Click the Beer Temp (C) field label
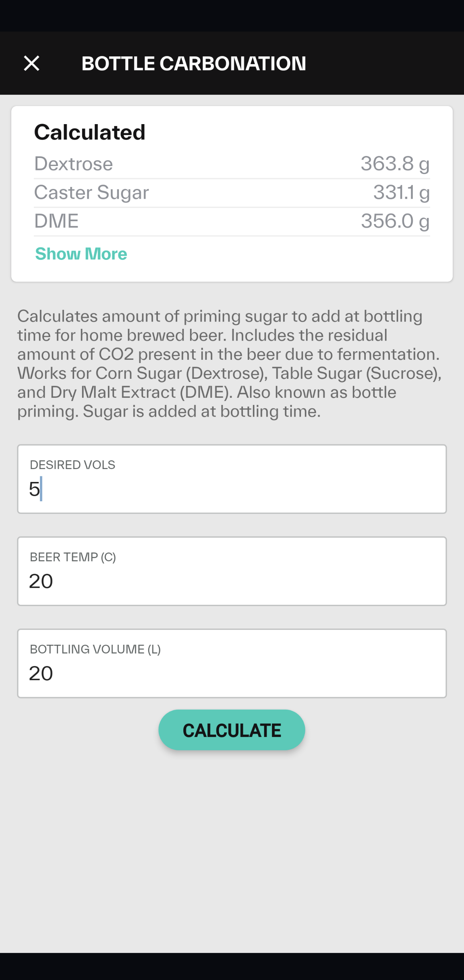The image size is (464, 980). (x=73, y=557)
